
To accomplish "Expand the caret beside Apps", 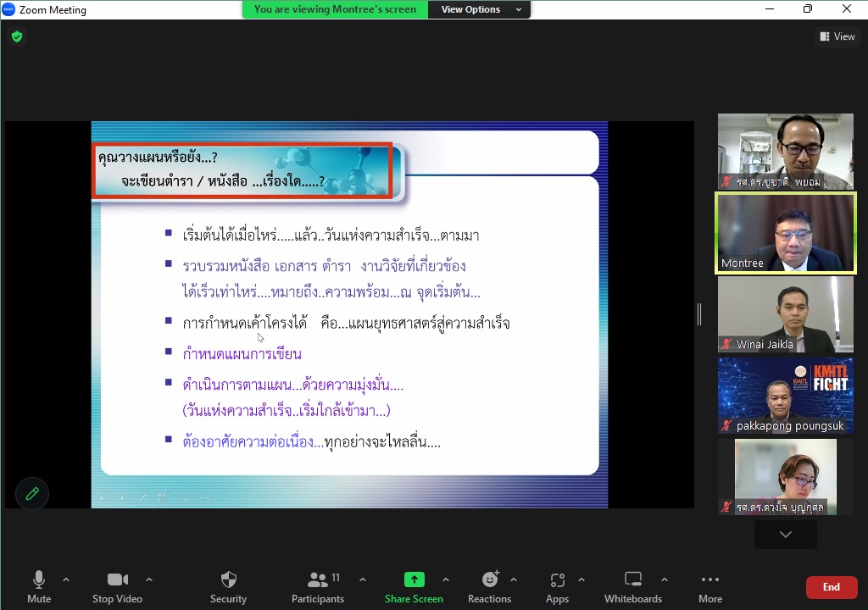I will (x=581, y=579).
